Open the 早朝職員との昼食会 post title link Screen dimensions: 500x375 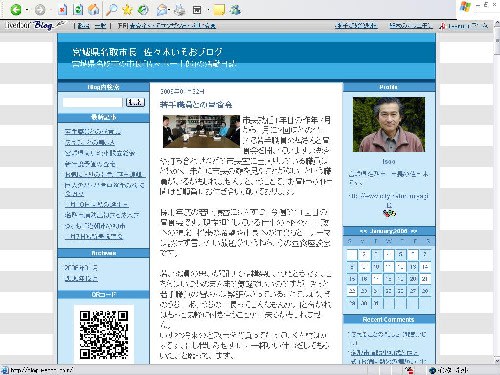[196, 105]
